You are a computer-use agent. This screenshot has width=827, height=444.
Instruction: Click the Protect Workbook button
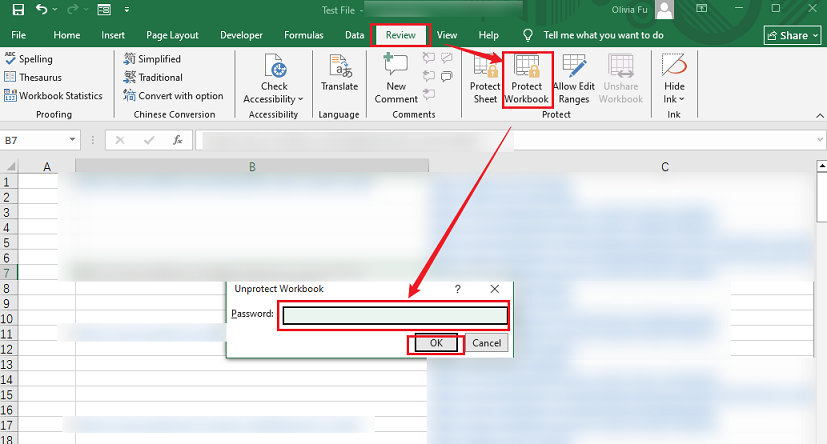[x=526, y=79]
